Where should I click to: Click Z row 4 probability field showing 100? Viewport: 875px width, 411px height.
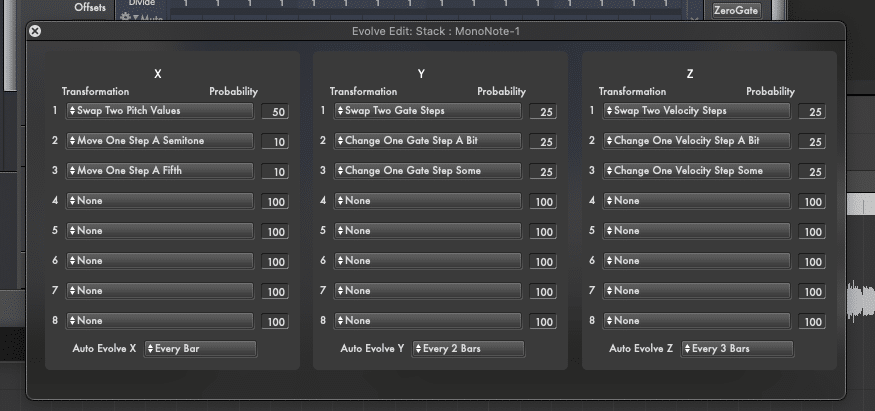[x=812, y=202]
